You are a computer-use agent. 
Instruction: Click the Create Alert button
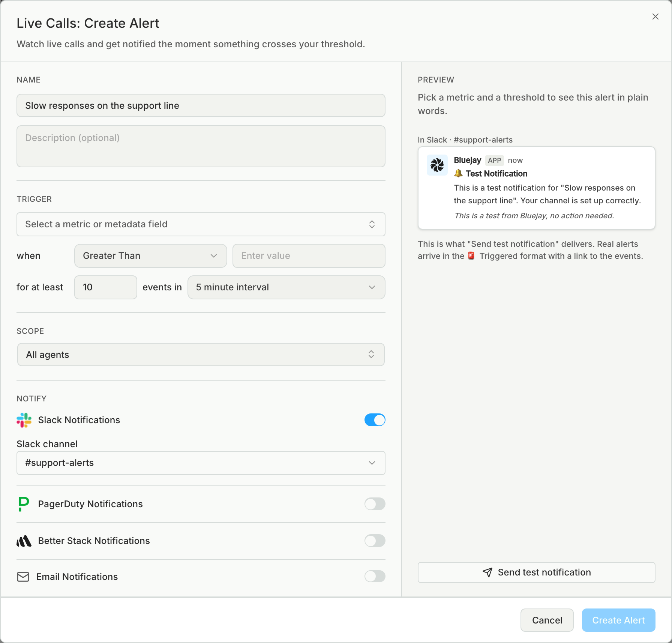(x=619, y=620)
